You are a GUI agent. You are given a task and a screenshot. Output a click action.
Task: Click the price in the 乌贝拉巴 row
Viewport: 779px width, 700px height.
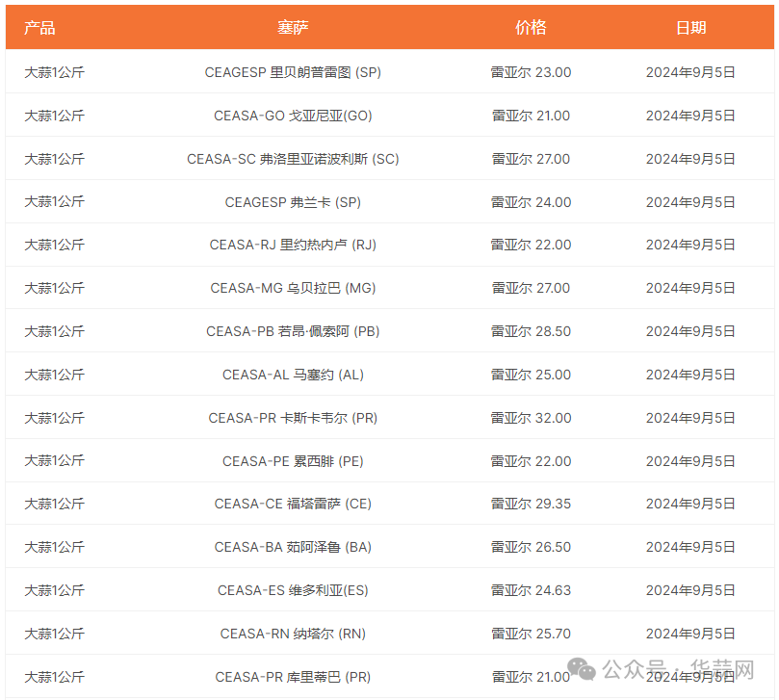click(531, 288)
